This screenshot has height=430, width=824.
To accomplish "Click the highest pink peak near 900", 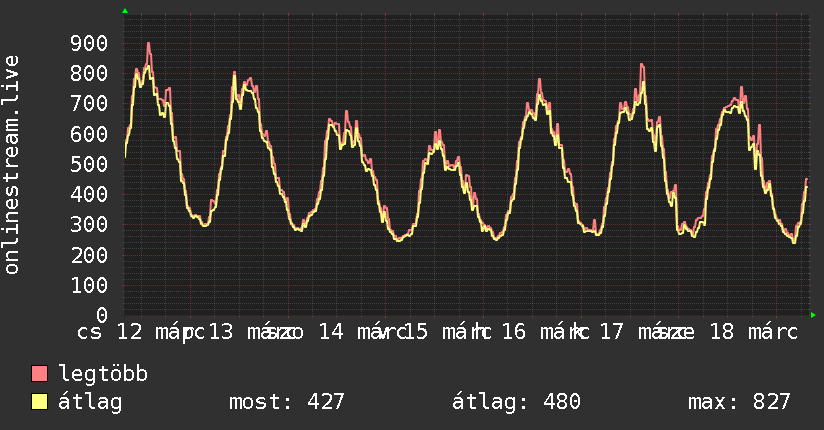I will (x=149, y=44).
